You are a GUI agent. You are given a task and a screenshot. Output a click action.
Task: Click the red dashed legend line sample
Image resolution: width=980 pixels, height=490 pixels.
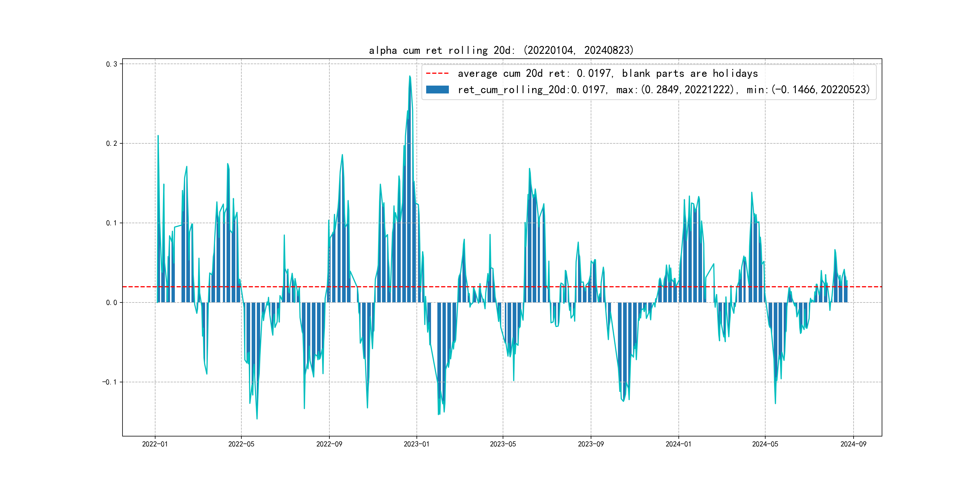tap(437, 73)
